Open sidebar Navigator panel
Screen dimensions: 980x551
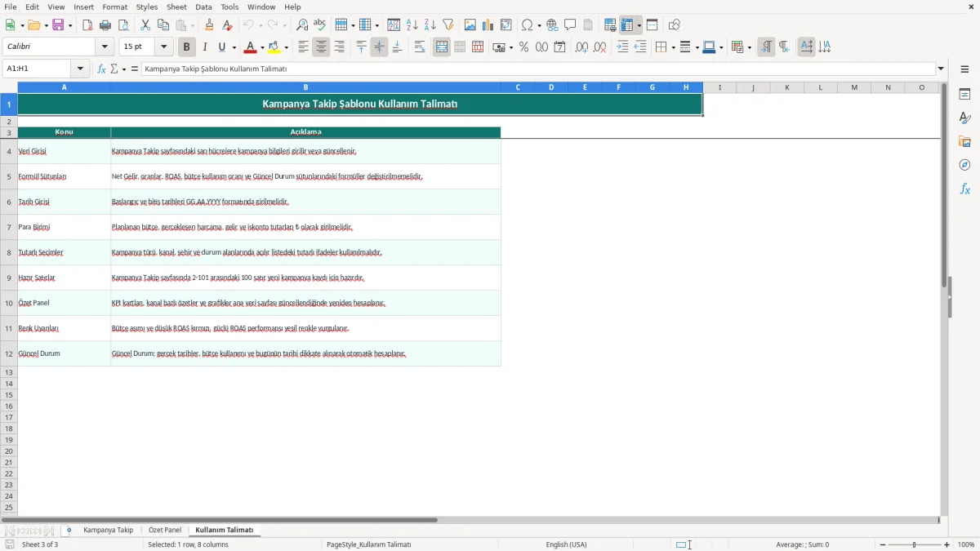(964, 166)
